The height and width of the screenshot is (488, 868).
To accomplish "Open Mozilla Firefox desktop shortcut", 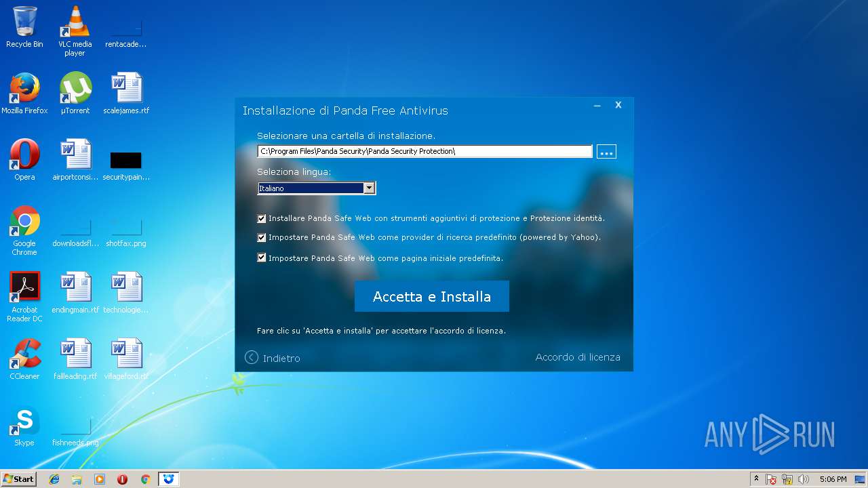I will point(24,94).
